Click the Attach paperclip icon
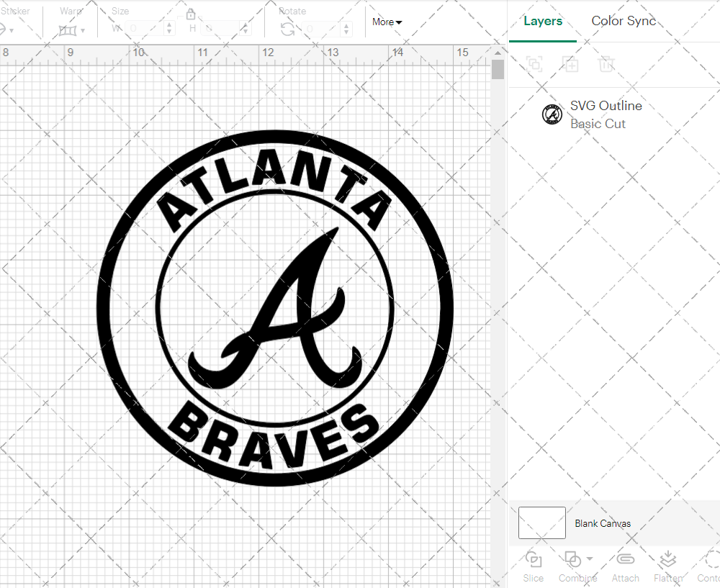The image size is (720, 588). 625,560
